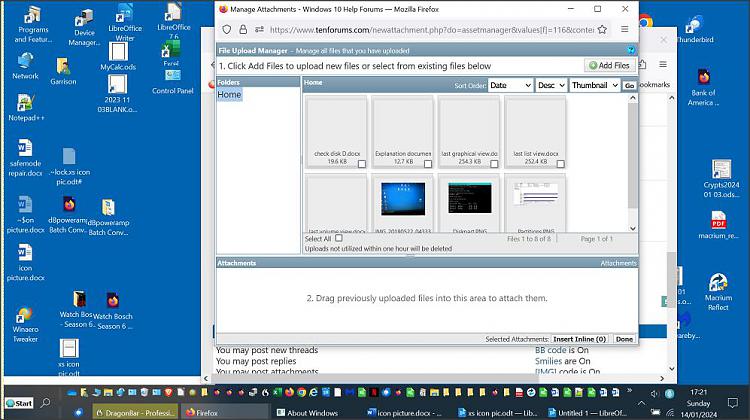Tick checkbox for check disk D.docx
The height and width of the screenshot is (420, 750).
pos(362,164)
